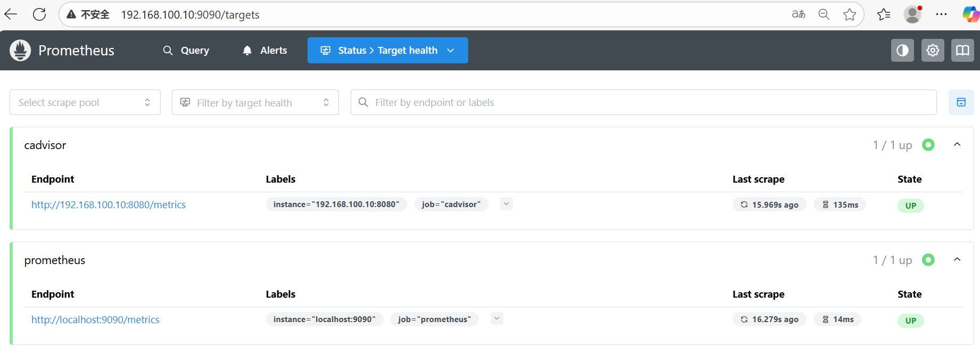Expand extra labels for the localhost:9090 target
980x353 pixels.
pyautogui.click(x=497, y=319)
